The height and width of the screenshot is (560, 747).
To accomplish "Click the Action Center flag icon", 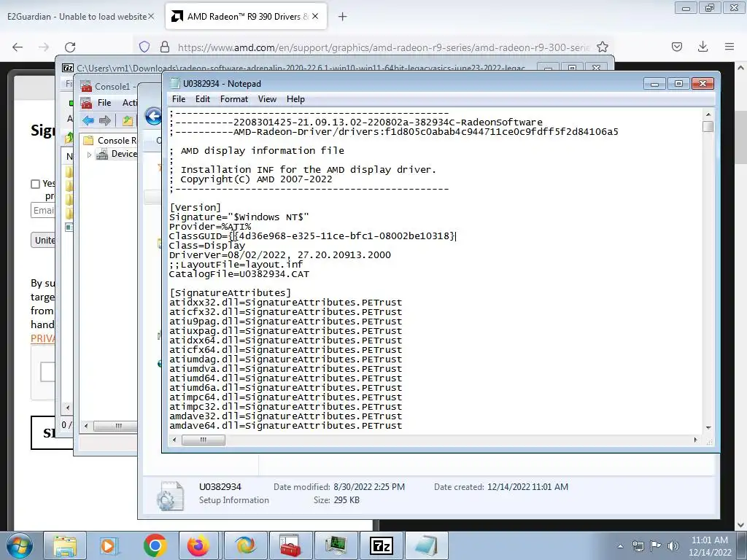I will (656, 546).
